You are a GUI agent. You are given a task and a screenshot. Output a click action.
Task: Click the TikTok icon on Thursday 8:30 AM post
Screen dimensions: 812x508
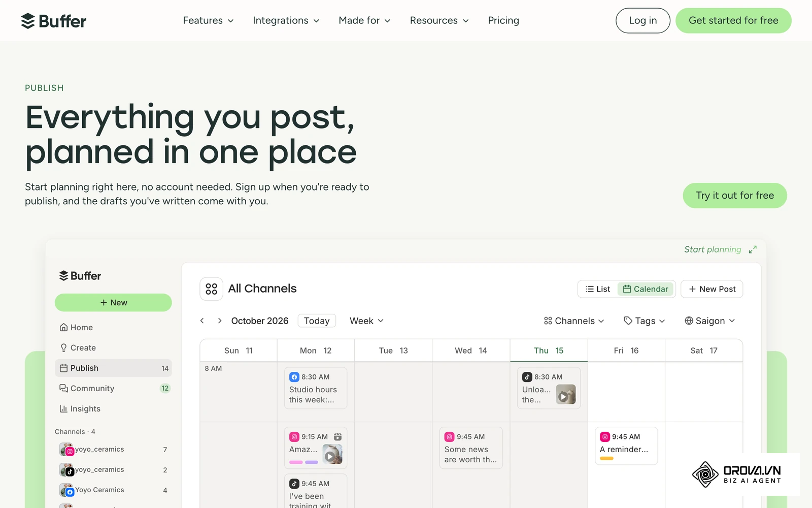[527, 377]
